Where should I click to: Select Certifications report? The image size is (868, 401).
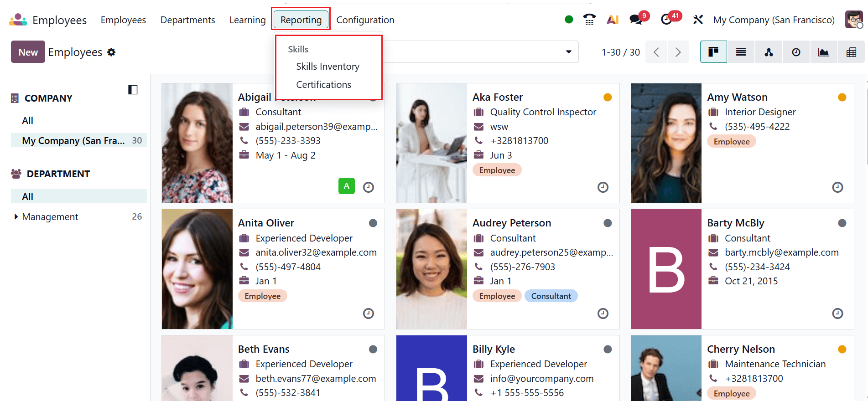click(x=324, y=85)
